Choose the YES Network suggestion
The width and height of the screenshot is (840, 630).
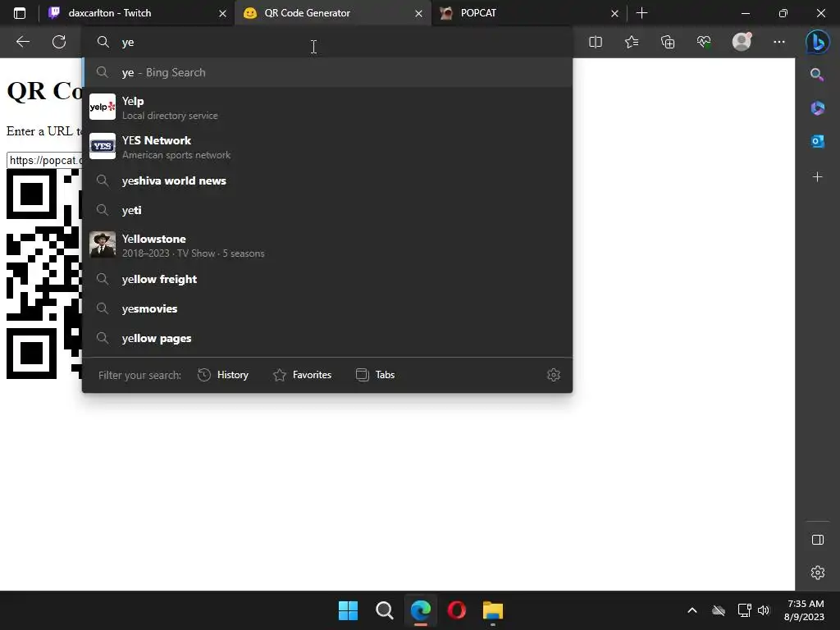pyautogui.click(x=327, y=147)
